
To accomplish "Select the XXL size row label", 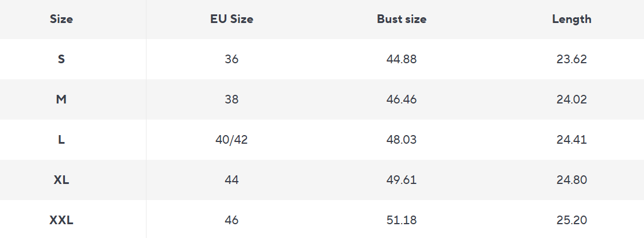I will [61, 220].
